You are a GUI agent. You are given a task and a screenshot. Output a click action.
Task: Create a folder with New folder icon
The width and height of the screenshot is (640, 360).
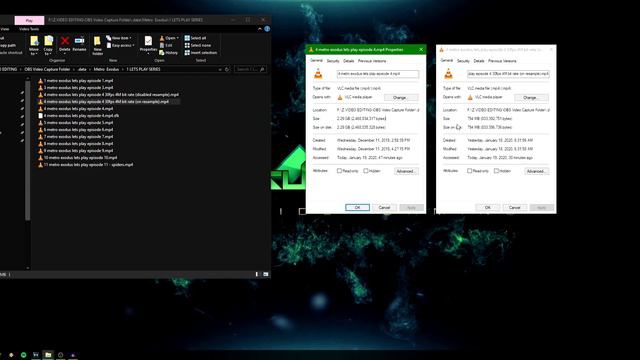(x=97, y=41)
